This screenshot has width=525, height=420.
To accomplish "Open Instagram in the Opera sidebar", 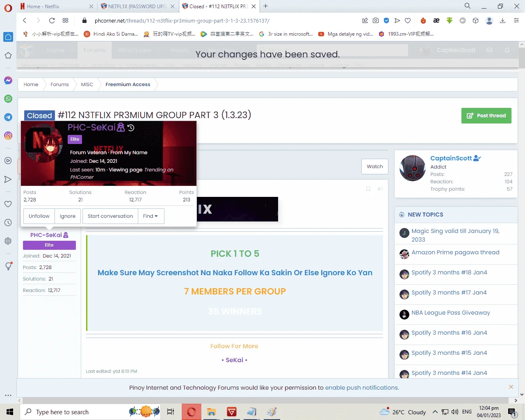I will coord(8,135).
